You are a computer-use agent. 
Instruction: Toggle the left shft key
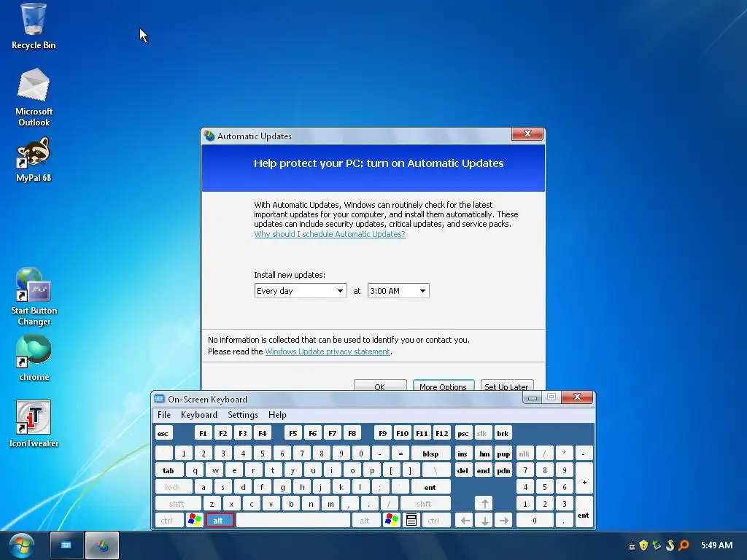[178, 503]
